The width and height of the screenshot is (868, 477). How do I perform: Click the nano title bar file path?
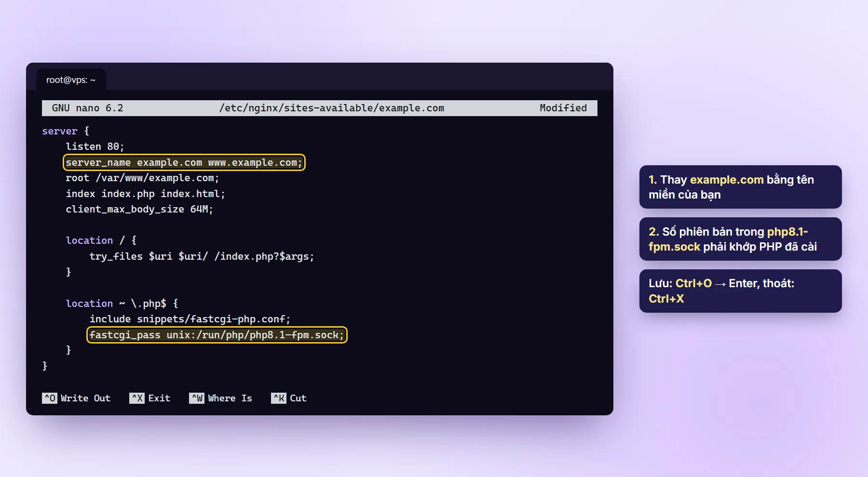click(332, 108)
